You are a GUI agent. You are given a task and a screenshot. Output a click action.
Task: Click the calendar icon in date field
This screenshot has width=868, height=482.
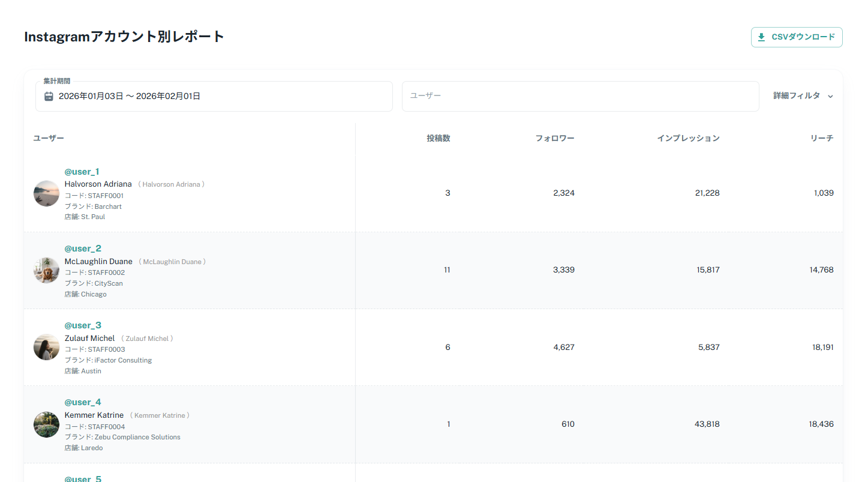[49, 96]
